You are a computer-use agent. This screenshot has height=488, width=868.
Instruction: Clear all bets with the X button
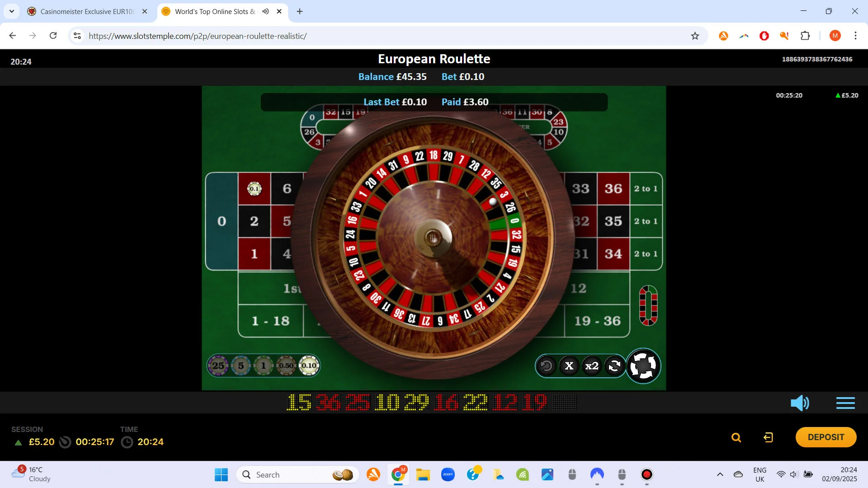569,366
